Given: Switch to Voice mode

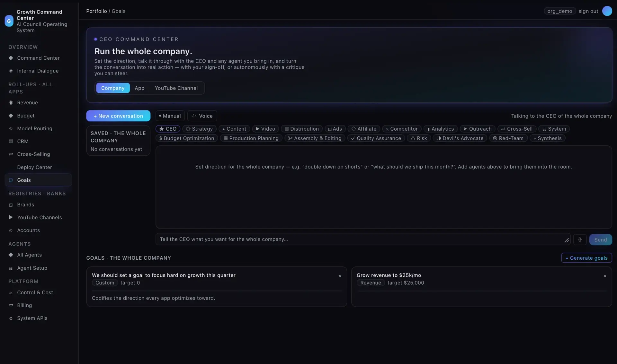Looking at the screenshot, I should 202,116.
